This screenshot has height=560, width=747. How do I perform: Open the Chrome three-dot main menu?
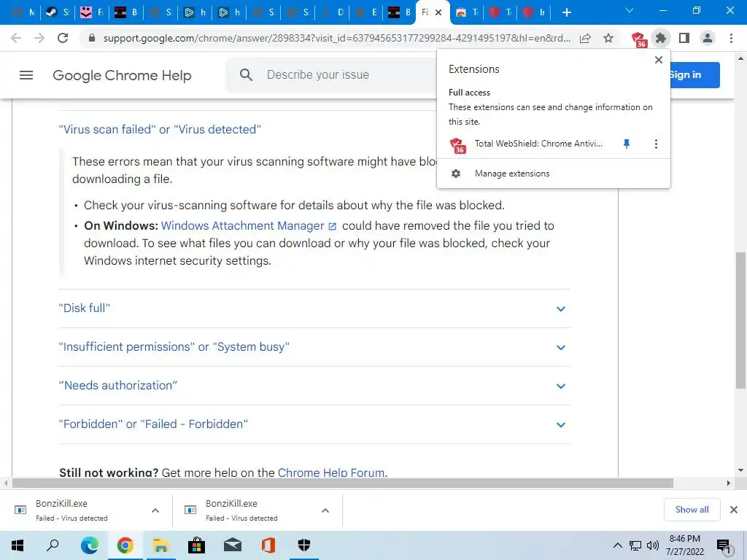(x=731, y=38)
